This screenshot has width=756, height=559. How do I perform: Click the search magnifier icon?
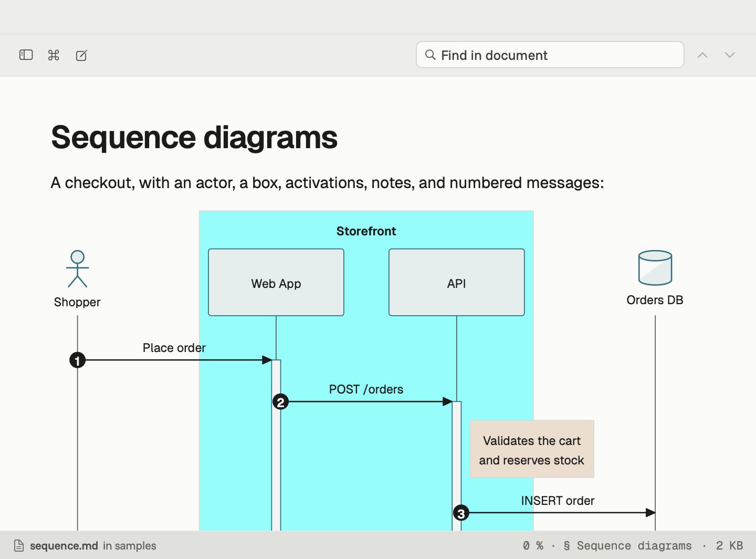[430, 55]
